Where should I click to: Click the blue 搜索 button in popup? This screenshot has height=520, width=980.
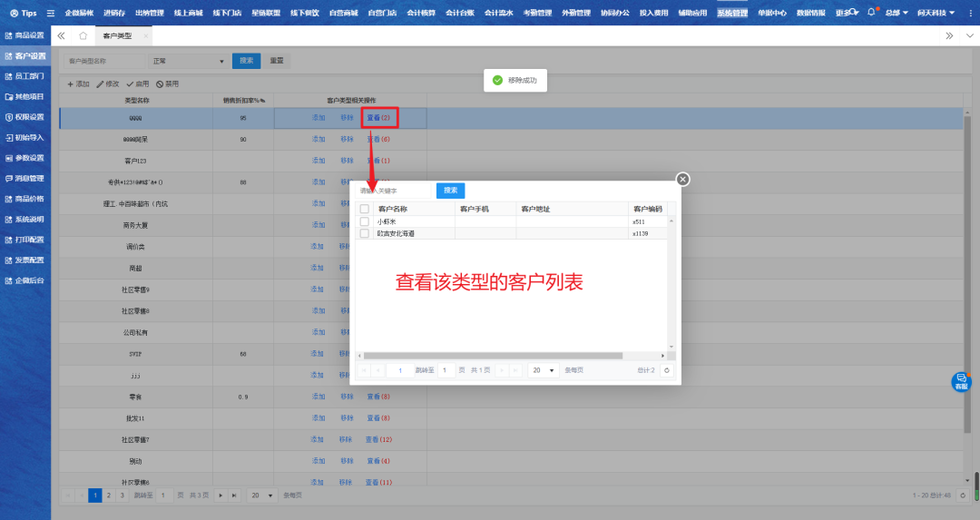point(450,191)
